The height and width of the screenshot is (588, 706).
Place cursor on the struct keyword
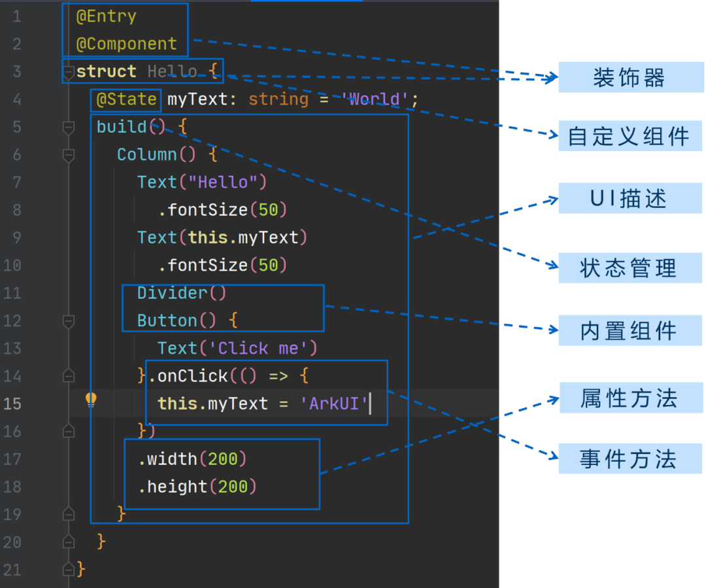pos(107,72)
